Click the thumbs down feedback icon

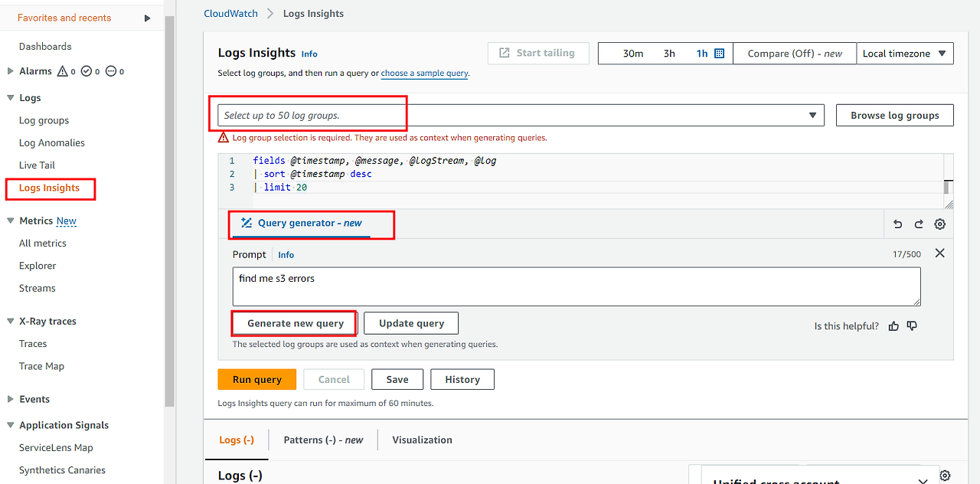[912, 325]
